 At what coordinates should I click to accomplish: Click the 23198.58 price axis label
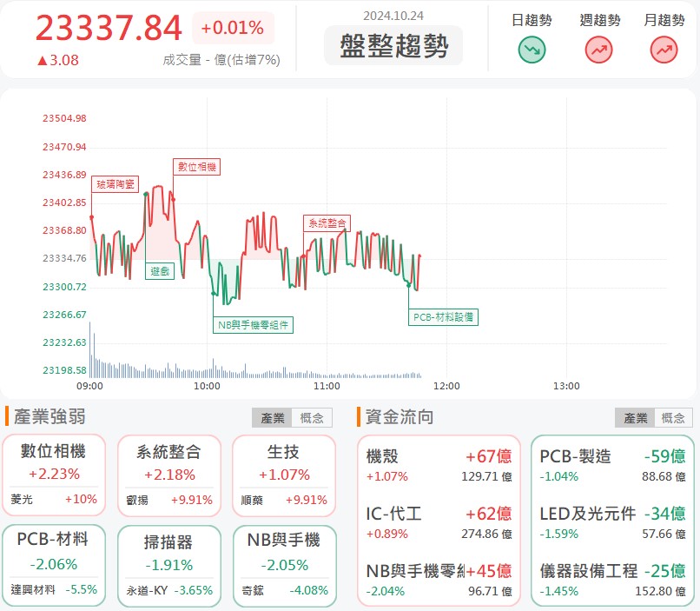click(64, 370)
